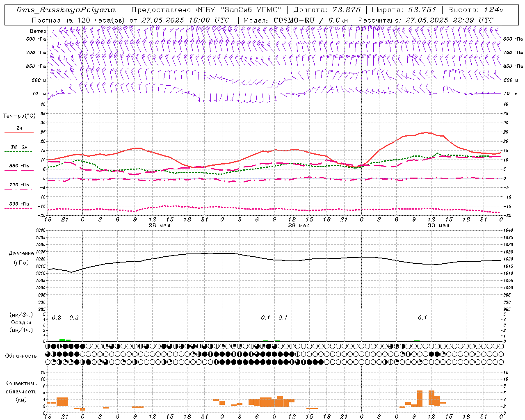
Task: Click the 10 м wind level label on left
Action: tap(39, 94)
